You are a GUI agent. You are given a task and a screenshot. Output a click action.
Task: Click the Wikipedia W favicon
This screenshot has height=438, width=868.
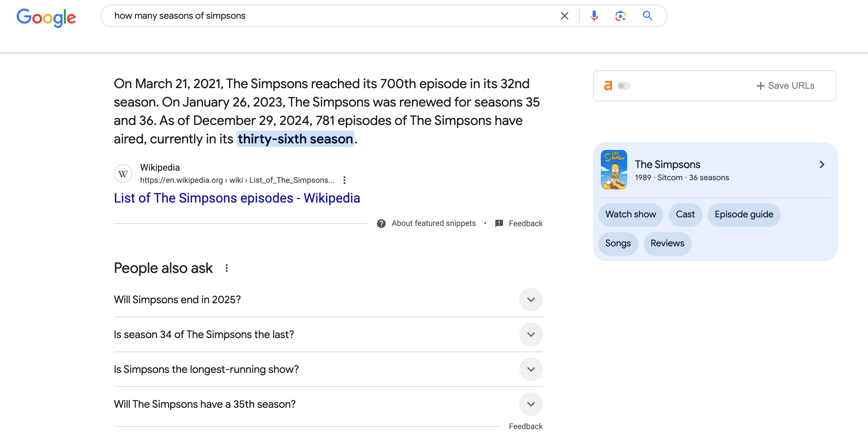pyautogui.click(x=123, y=174)
